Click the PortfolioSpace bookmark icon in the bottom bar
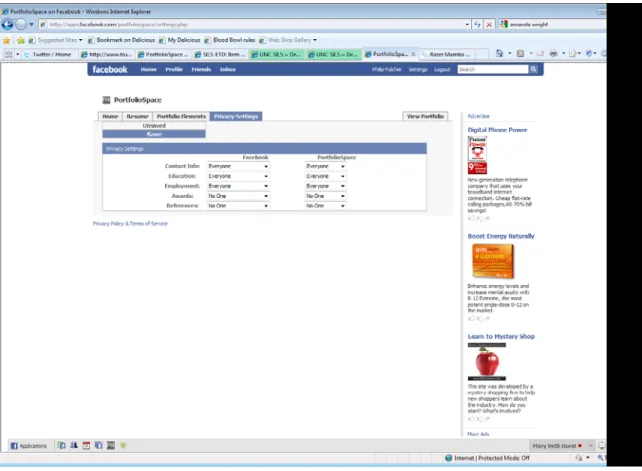The height and width of the screenshot is (471, 642). (111, 445)
